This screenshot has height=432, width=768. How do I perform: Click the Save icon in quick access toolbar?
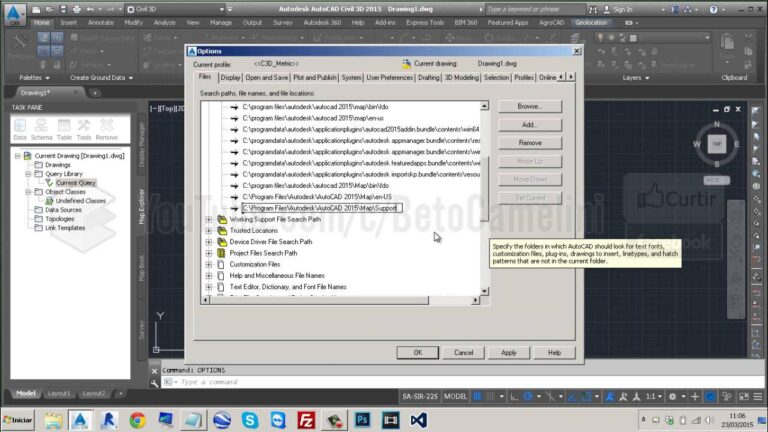(63, 9)
